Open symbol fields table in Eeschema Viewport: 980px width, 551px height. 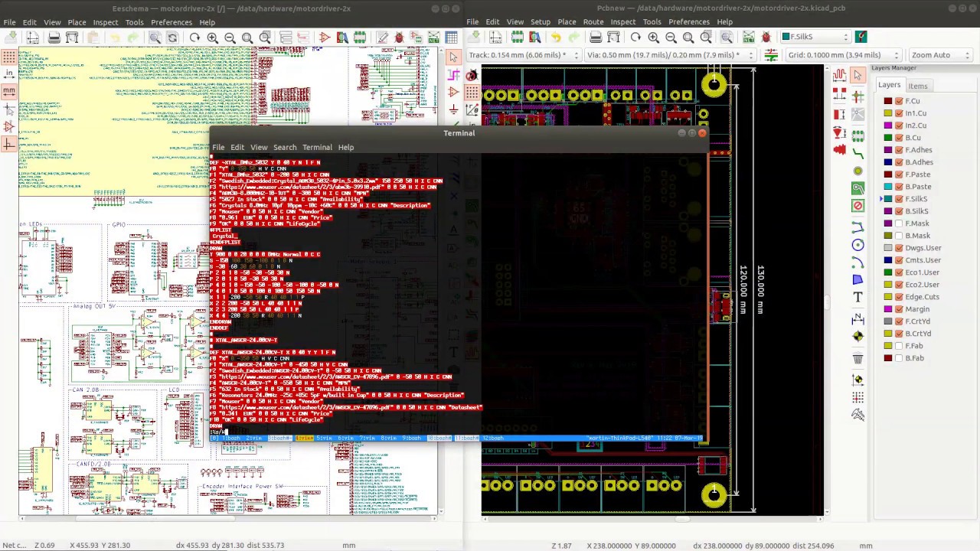[x=451, y=37]
